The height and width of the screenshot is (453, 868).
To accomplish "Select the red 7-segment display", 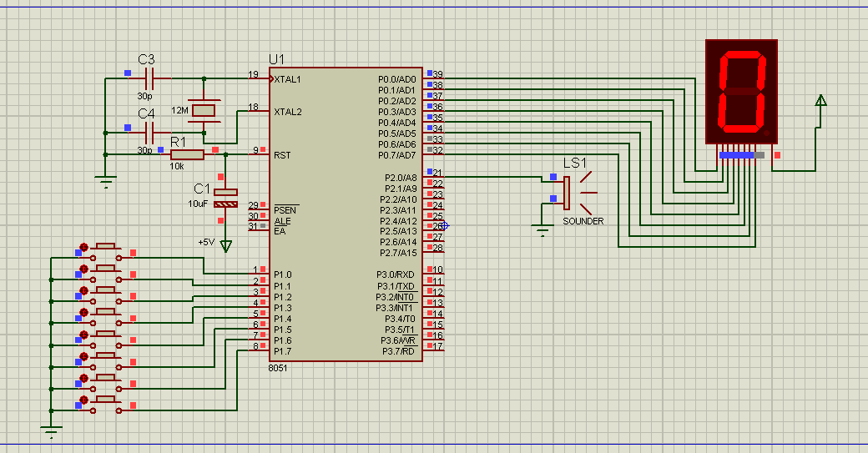I will click(x=742, y=91).
